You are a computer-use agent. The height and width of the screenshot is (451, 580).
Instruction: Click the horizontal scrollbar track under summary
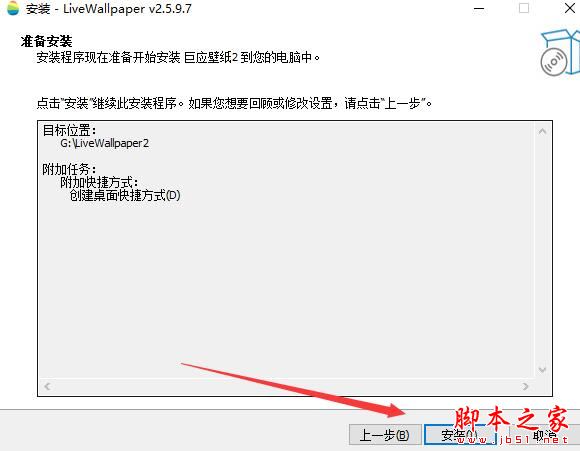tap(286, 386)
